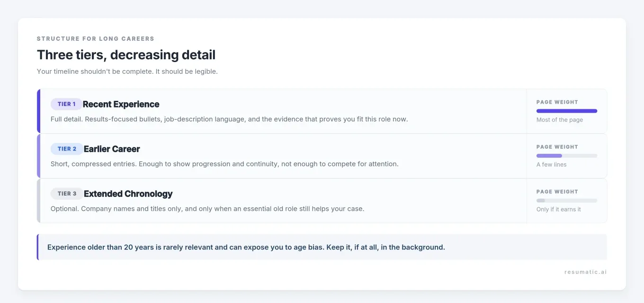Click the Tier 1 page weight bar
The height and width of the screenshot is (303, 644).
(567, 111)
